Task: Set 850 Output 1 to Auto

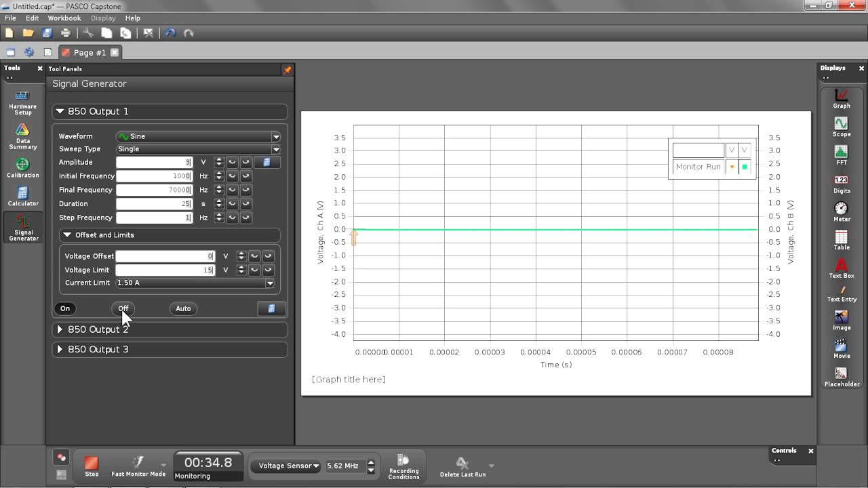Action: 183,308
